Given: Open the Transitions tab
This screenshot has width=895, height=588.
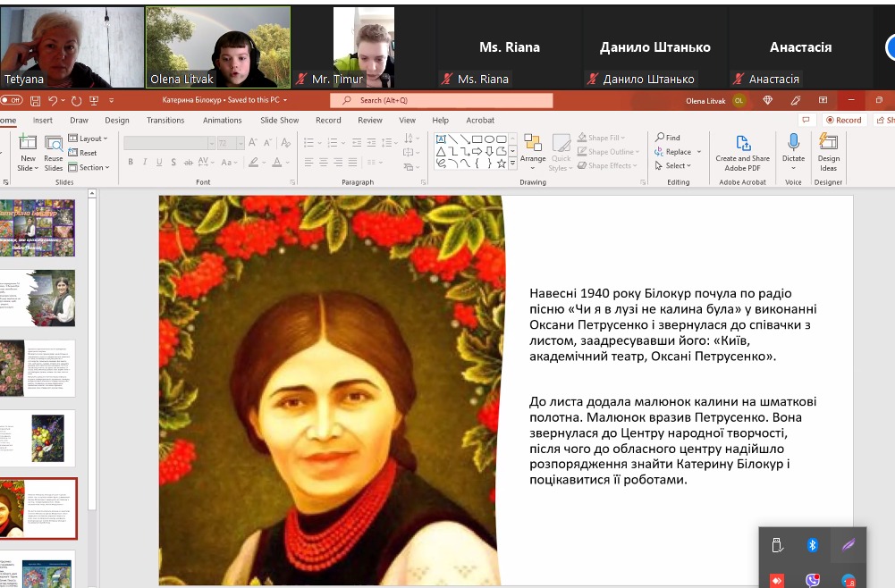Looking at the screenshot, I should pos(165,121).
